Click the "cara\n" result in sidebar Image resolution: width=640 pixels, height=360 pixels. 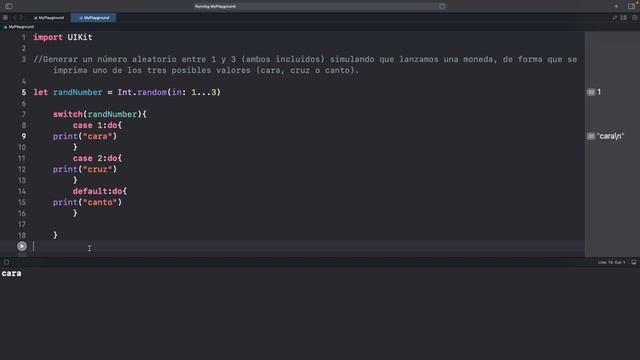coord(610,136)
